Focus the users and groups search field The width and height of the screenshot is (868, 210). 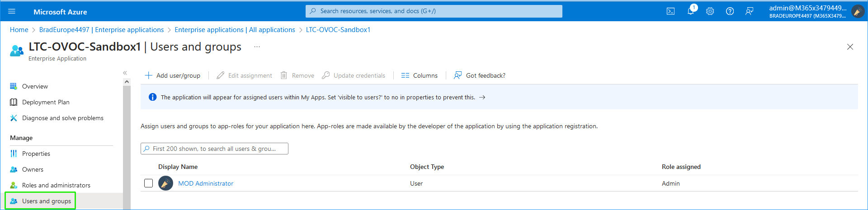214,149
